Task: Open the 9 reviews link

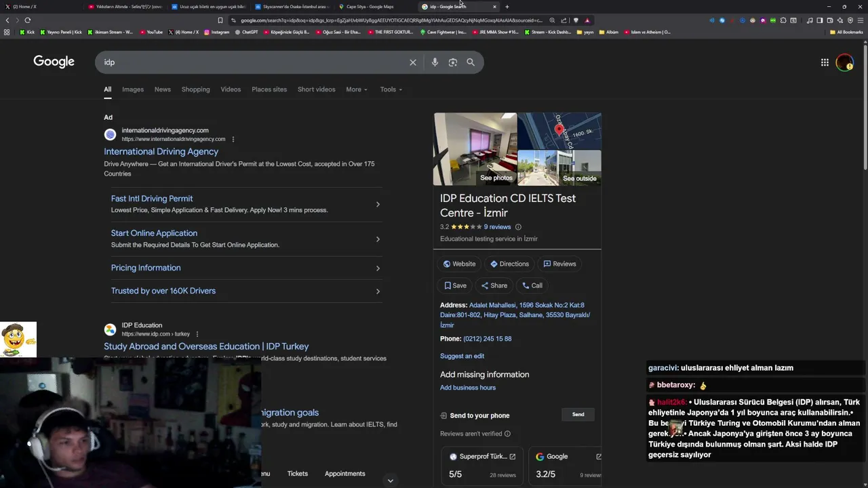Action: (x=497, y=227)
